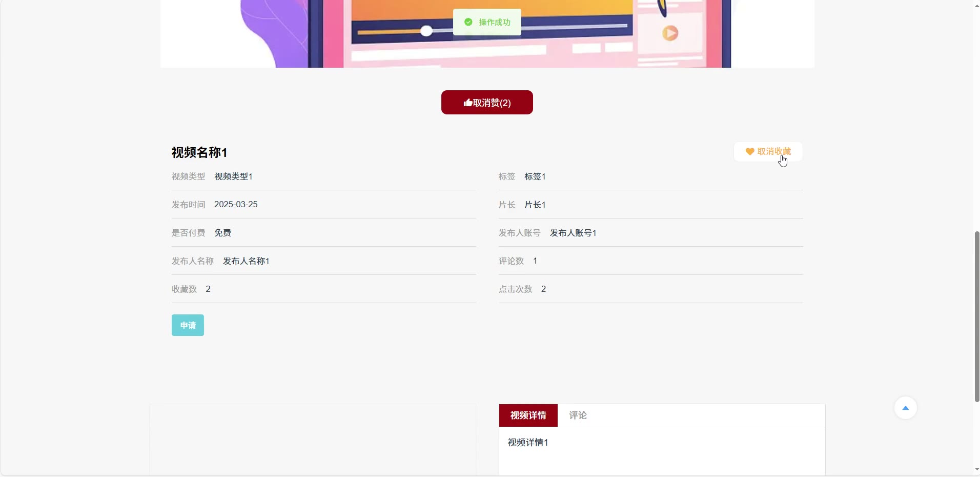
Task: Click the green check icon in the 操作成功 toast
Action: pyautogui.click(x=468, y=22)
